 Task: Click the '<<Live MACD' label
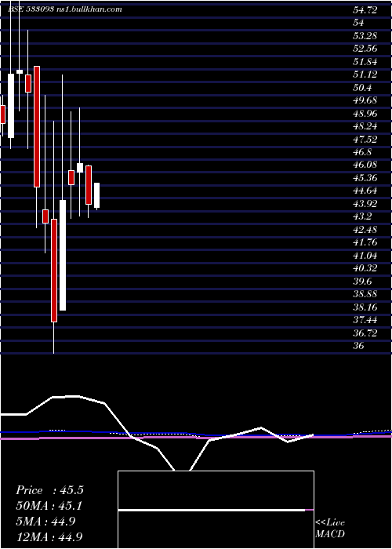(330, 528)
